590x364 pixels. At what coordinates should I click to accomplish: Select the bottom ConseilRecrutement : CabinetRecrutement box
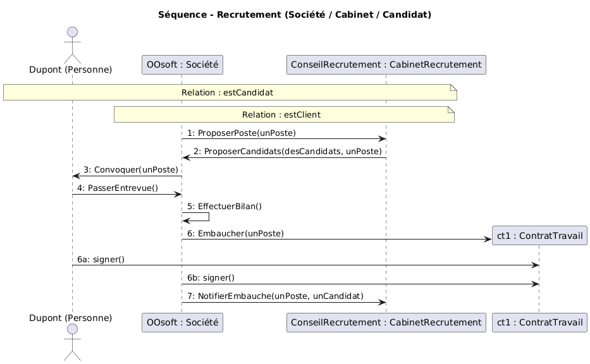[386, 322]
